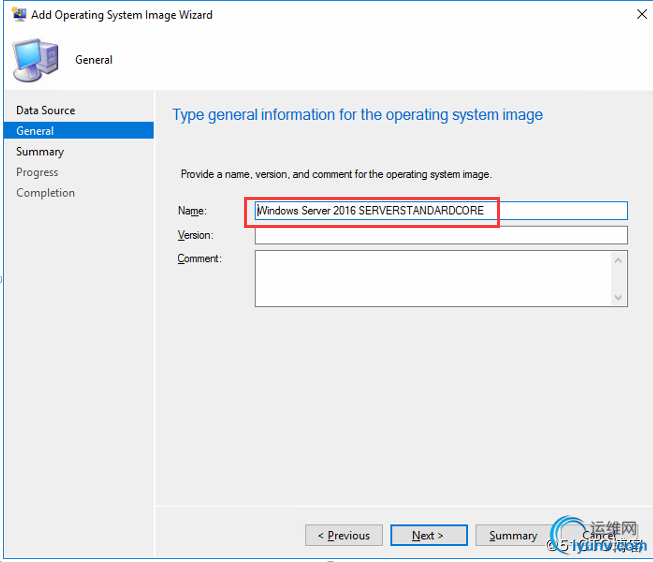
Task: Click into the Name text field
Action: point(441,211)
